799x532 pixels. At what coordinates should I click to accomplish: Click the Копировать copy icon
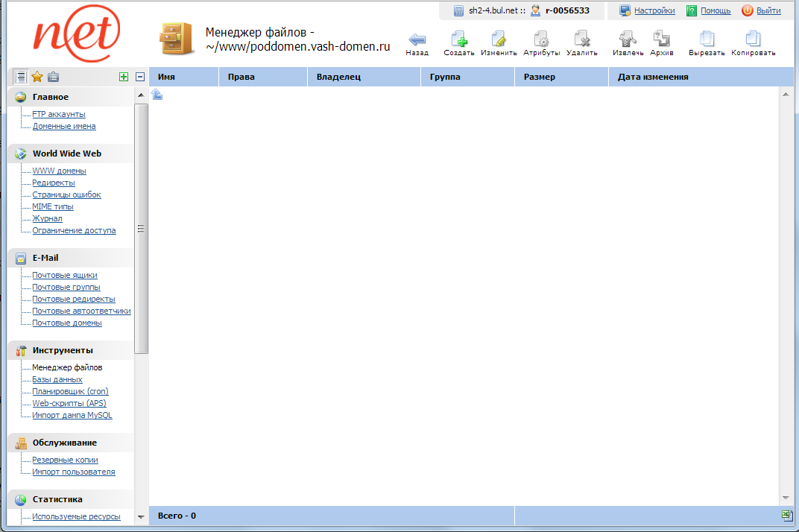tap(753, 39)
